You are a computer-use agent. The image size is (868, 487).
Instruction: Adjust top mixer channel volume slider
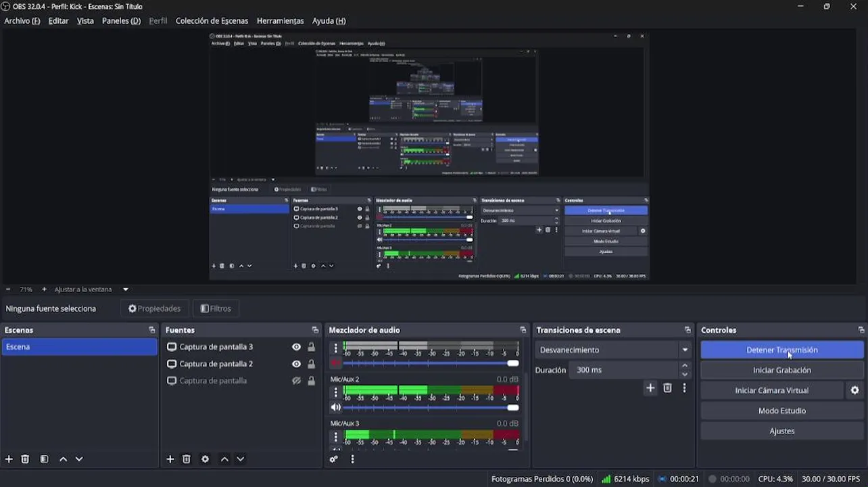(431, 363)
